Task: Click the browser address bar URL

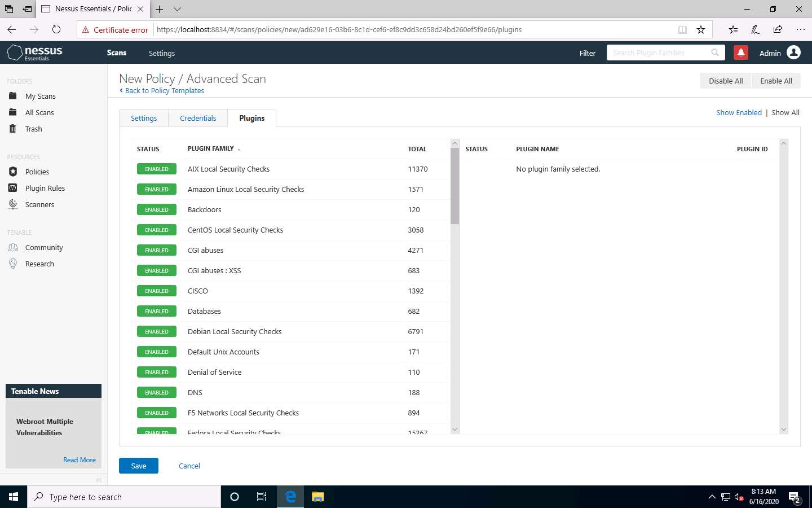Action: (339, 29)
